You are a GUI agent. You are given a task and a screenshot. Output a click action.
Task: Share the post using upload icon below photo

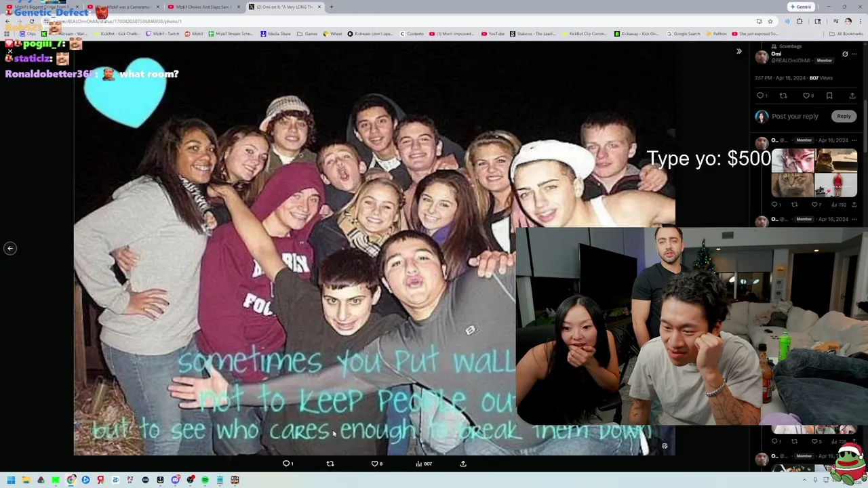pos(463,464)
